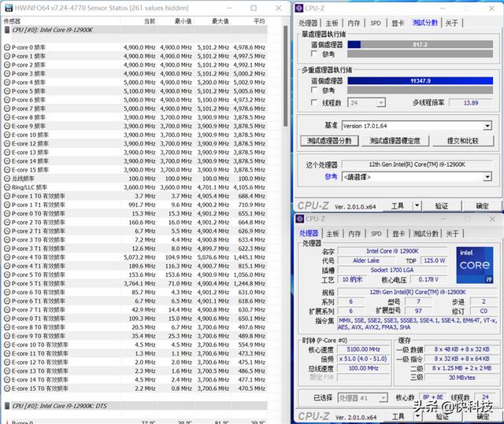Click the CPU-Z benchmark window title icon
The height and width of the screenshot is (424, 504).
pyautogui.click(x=299, y=8)
